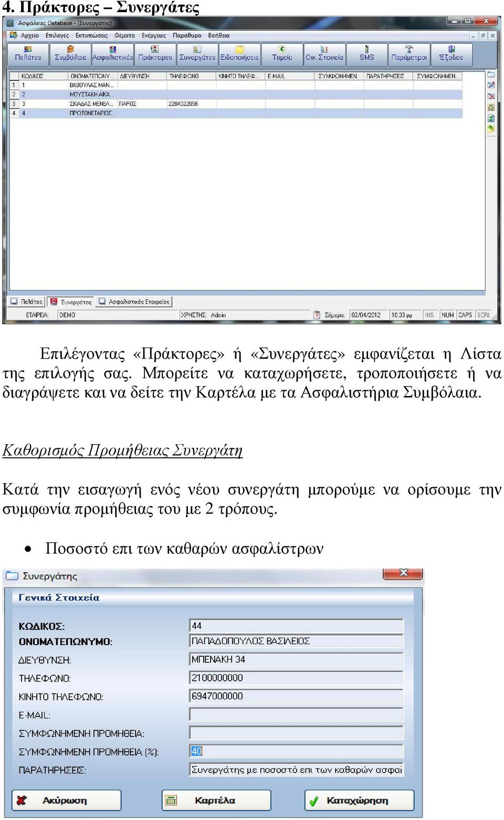Click the application icon in the menu bar
The height and width of the screenshot is (820, 504).
click(14, 35)
